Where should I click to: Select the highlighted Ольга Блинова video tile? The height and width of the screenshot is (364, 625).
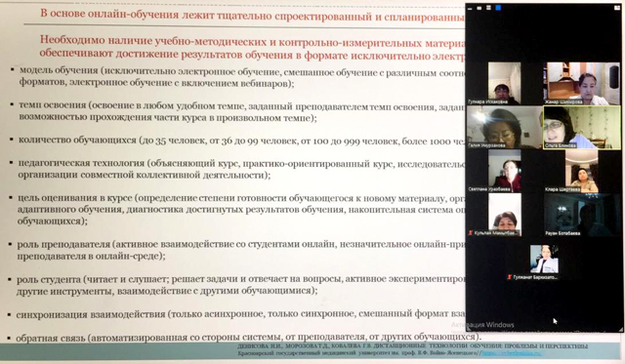pyautogui.click(x=582, y=128)
